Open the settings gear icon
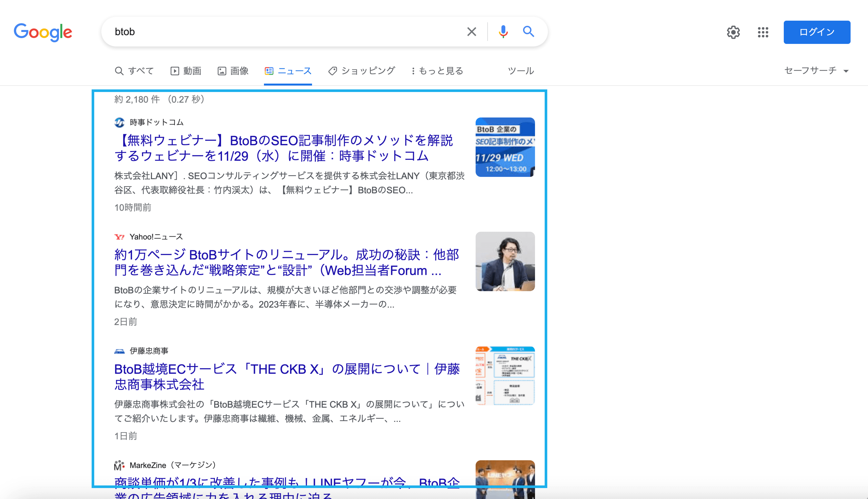 point(733,32)
